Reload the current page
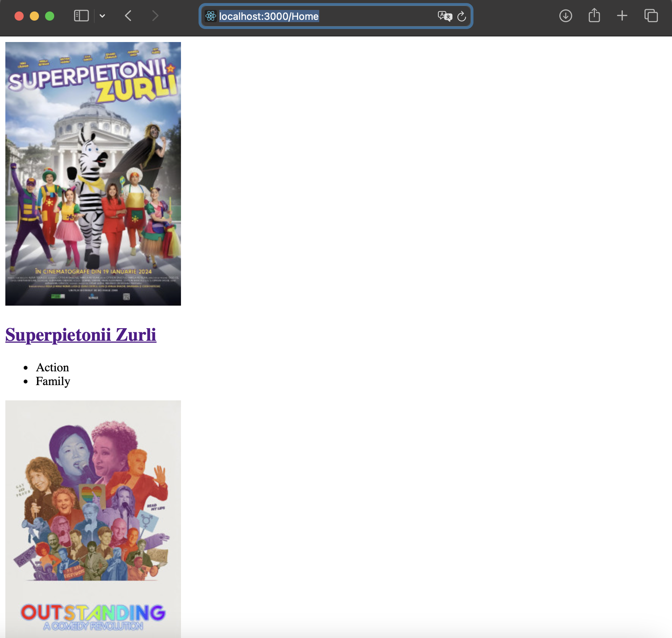Image resolution: width=672 pixels, height=638 pixels. click(x=462, y=16)
